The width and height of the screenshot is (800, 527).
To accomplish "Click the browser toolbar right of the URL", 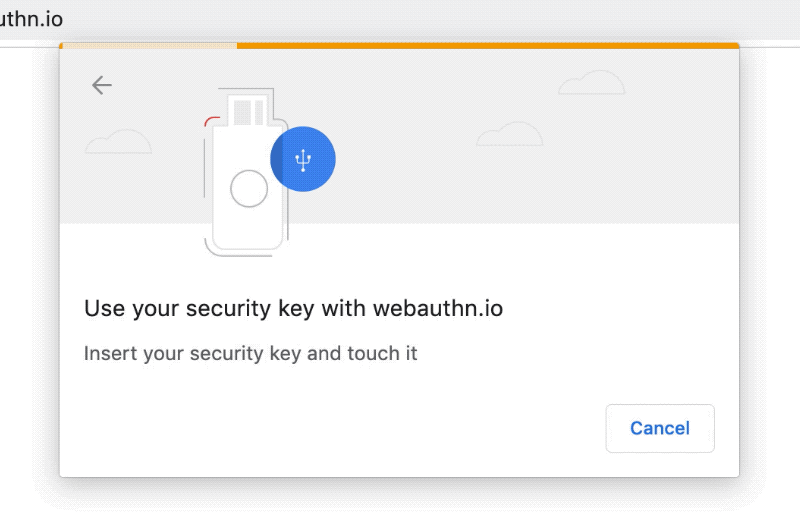I will coord(434,19).
